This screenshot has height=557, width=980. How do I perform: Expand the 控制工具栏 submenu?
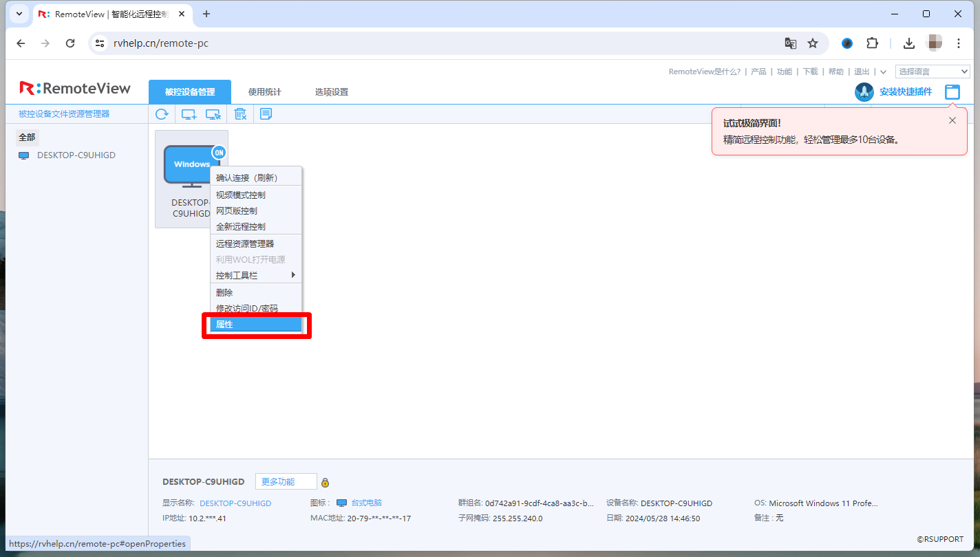256,275
